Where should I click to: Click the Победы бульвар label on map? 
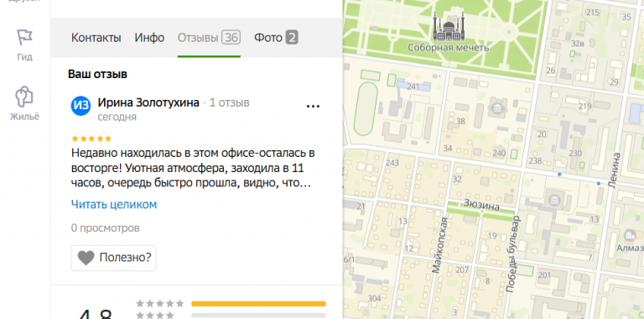pos(513,254)
